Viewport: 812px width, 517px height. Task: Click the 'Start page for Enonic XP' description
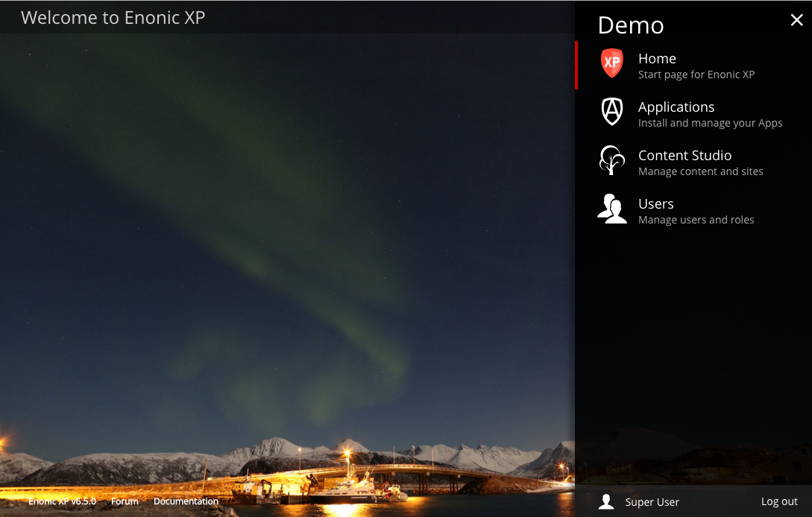pyautogui.click(x=696, y=74)
